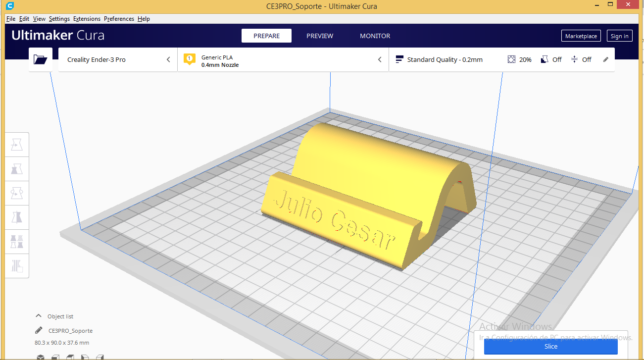Open the File menu
Screen dimensions: 644x360
pyautogui.click(x=11, y=19)
